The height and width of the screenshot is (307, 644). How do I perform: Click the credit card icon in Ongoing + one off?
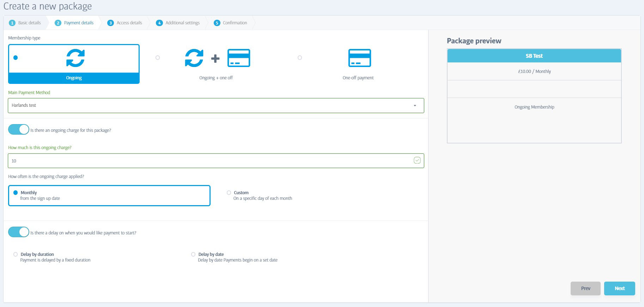[239, 58]
